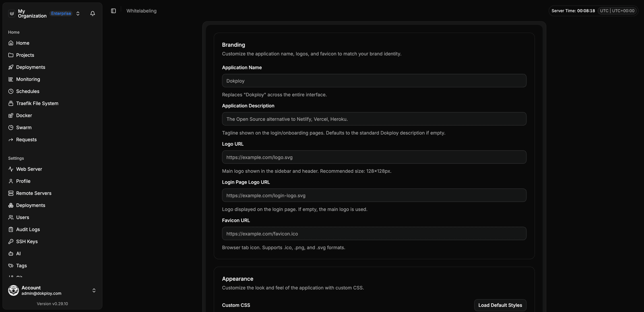This screenshot has width=644, height=312.
Task: Click the Monitoring chart icon
Action: (11, 79)
